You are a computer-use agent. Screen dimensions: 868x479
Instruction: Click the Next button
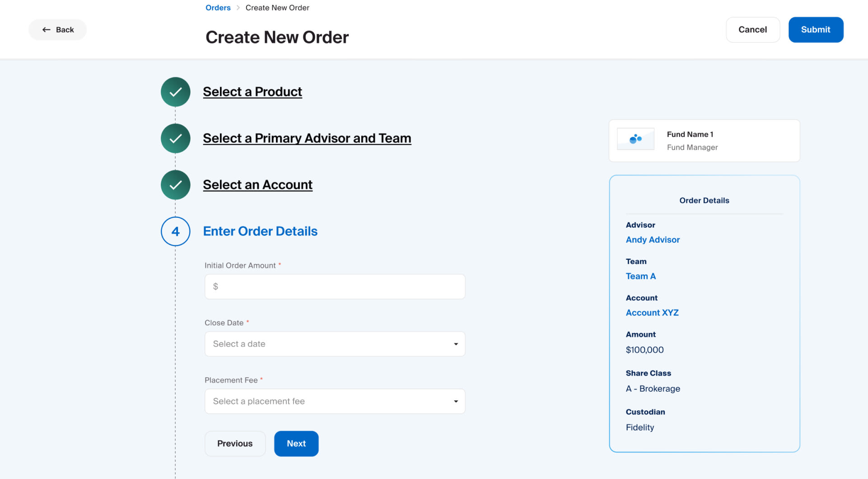coord(296,444)
